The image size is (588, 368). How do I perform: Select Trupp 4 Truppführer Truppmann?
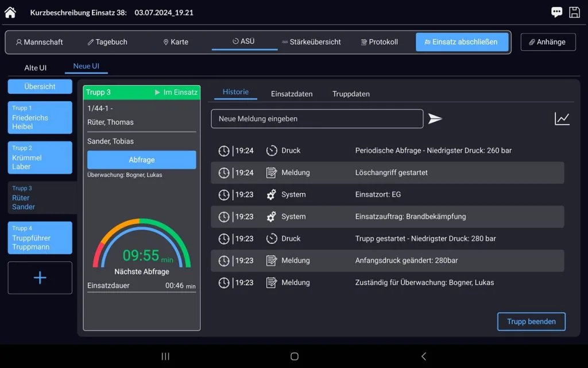click(x=40, y=238)
